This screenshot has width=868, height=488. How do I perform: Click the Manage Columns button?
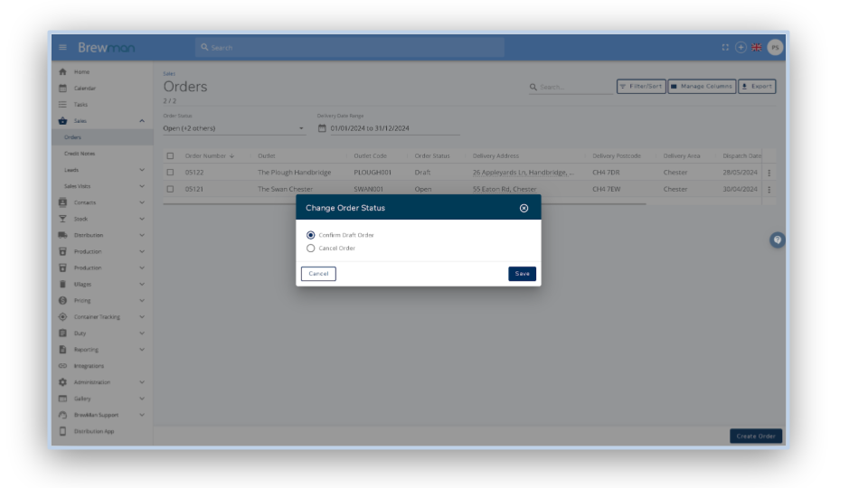702,87
